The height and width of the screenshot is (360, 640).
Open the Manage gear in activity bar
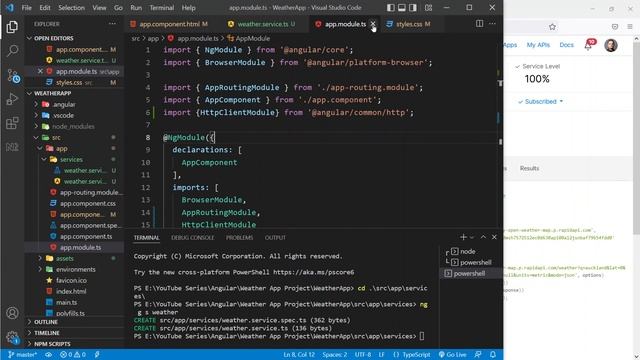pyautogui.click(x=12, y=337)
